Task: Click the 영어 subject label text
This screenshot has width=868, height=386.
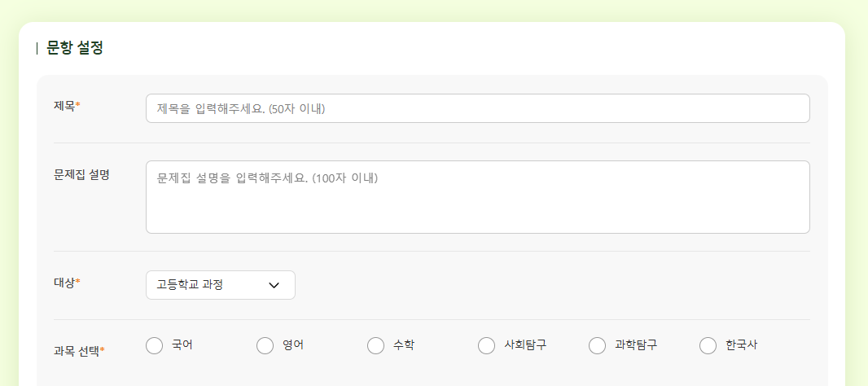Action: click(293, 345)
